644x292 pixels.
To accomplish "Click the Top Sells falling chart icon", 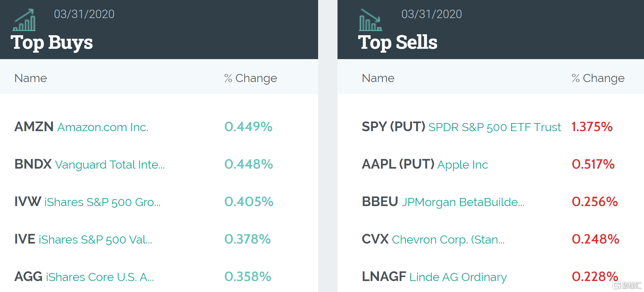I will (370, 20).
